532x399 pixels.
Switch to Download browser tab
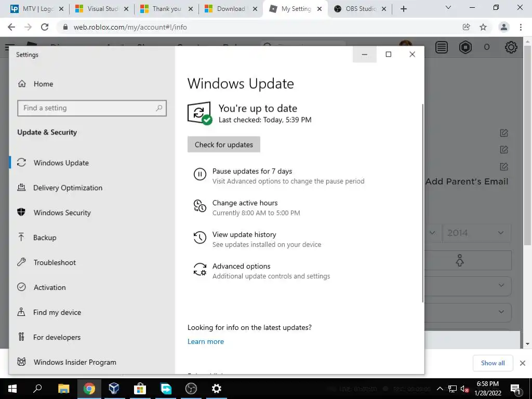coord(232,9)
